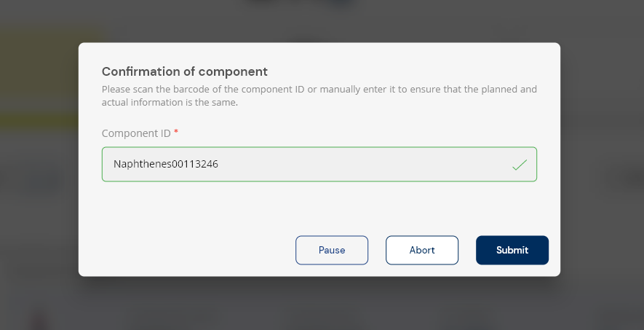Click the dark blue Submit button
This screenshot has height=330, width=644.
(512, 250)
